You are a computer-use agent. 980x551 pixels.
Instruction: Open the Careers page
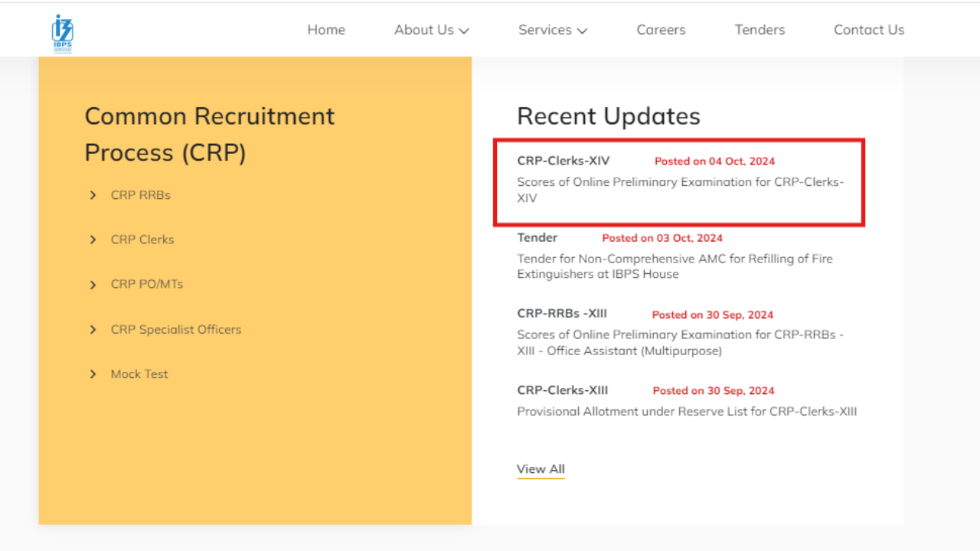pos(660,30)
